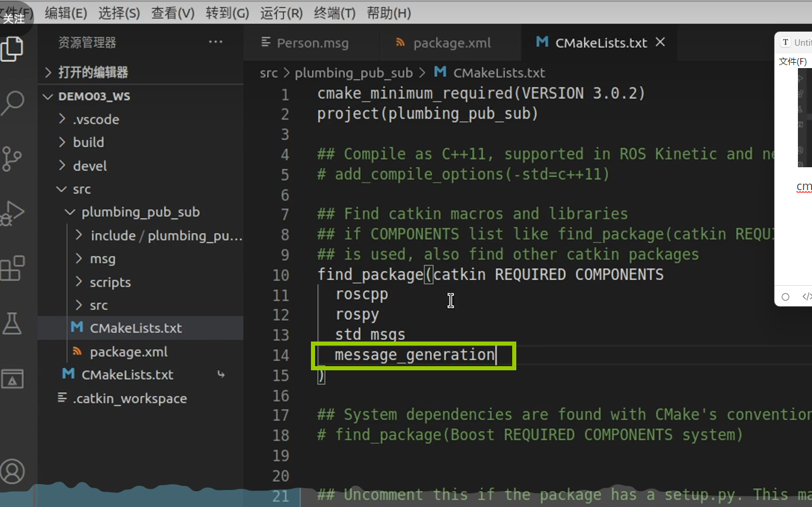Open package.xml in the file tree
Viewport: 812px width, 507px height.
141,352
